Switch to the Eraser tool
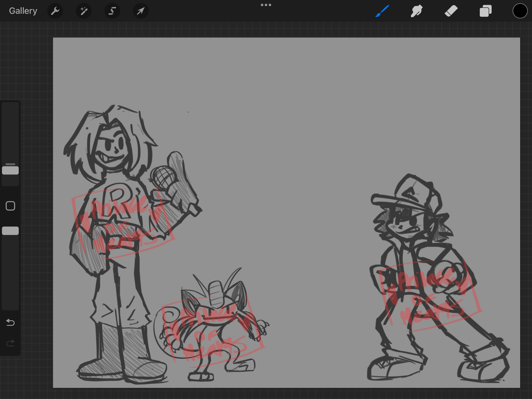The image size is (532, 399). (451, 11)
